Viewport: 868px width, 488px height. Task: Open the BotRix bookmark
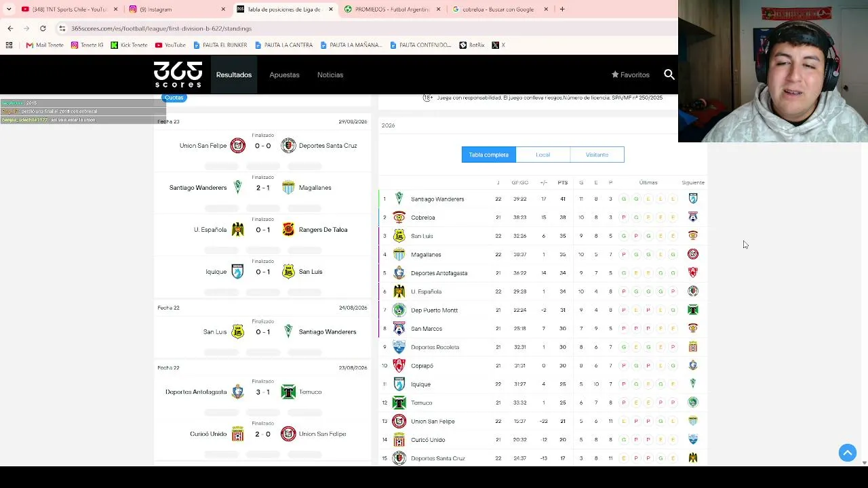(472, 45)
